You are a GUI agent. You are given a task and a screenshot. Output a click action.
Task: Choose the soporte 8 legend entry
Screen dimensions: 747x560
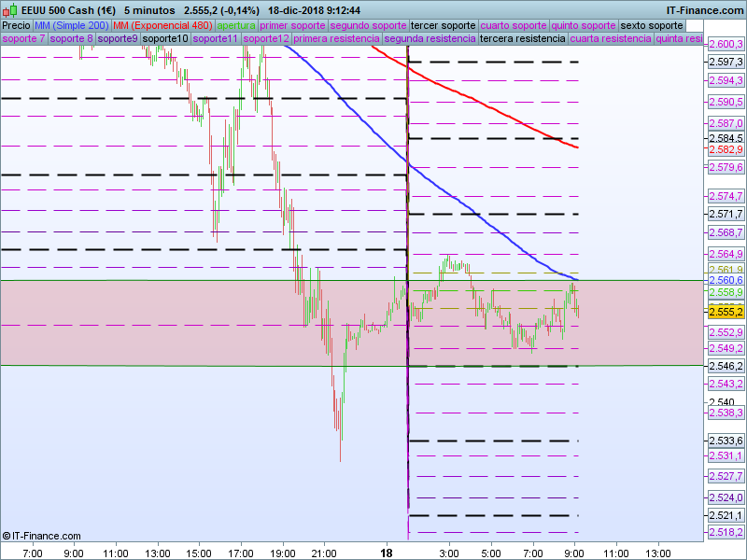tap(72, 38)
